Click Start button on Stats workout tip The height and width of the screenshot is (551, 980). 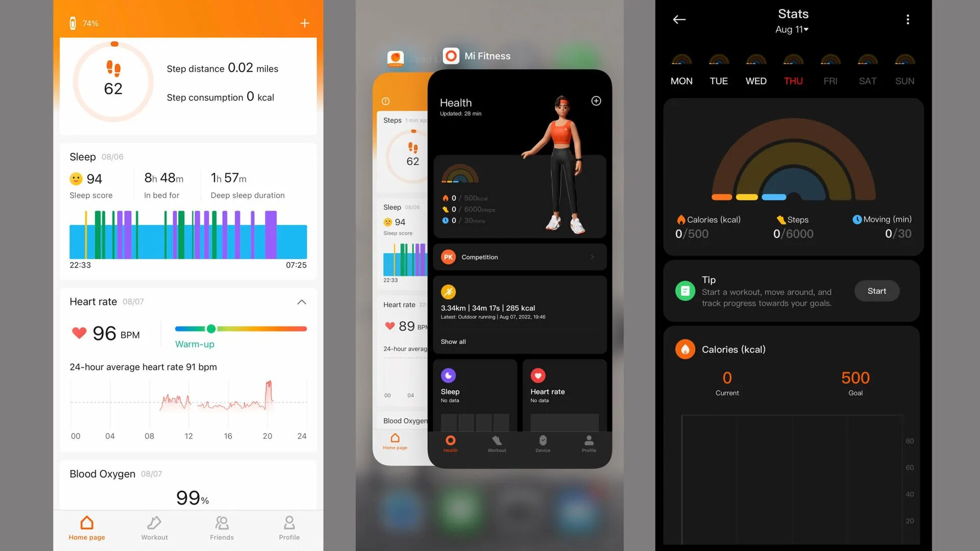click(x=876, y=291)
